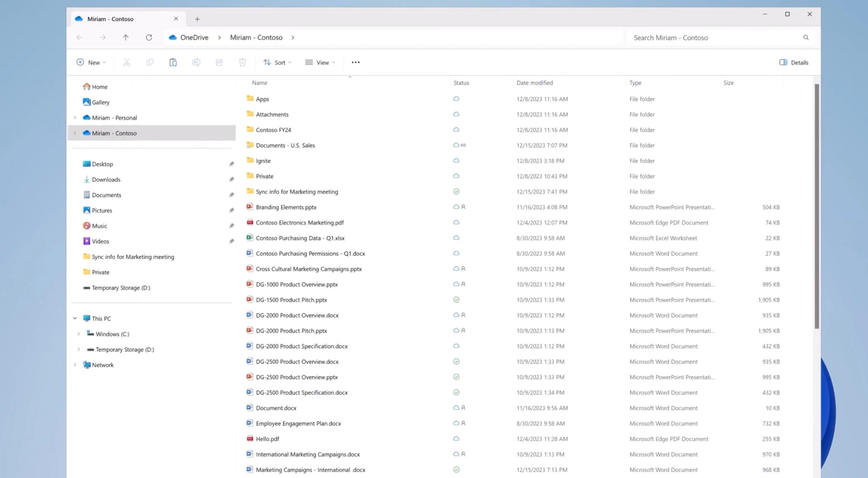Expand Miriam - Contoso tree node
868x478 pixels.
pyautogui.click(x=75, y=133)
